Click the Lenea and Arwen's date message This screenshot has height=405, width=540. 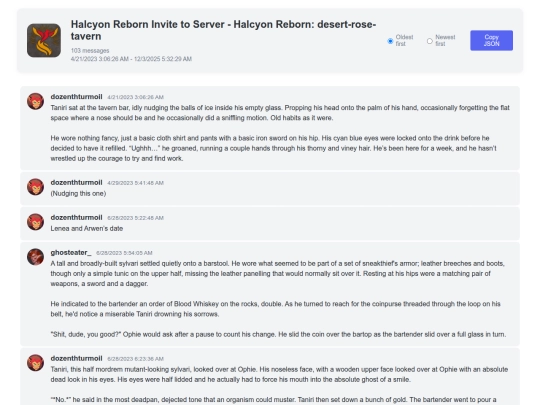87,229
